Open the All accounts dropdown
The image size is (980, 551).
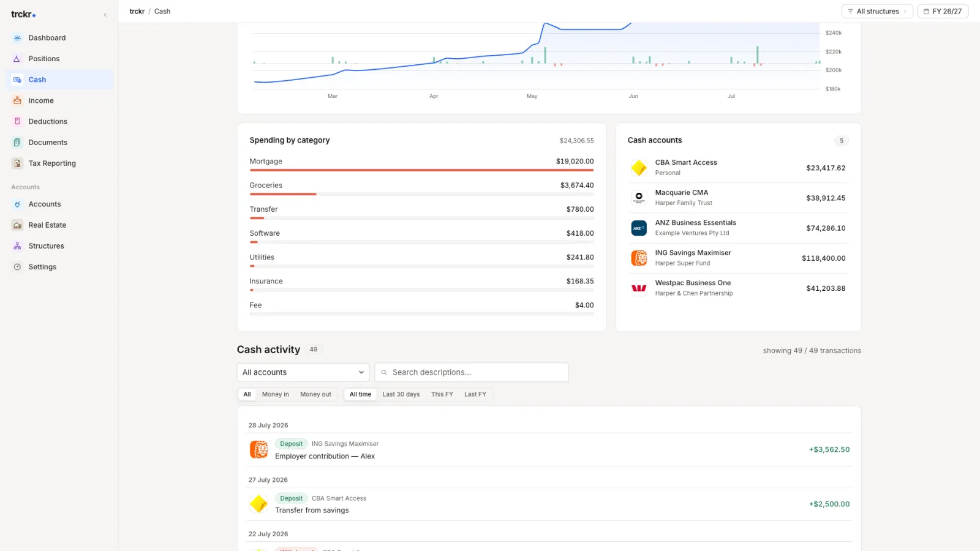pyautogui.click(x=303, y=372)
